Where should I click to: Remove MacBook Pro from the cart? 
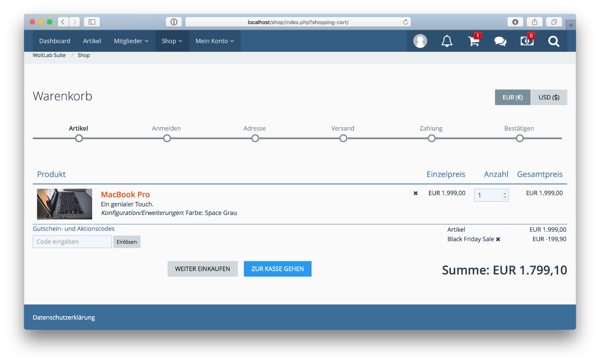tap(415, 194)
